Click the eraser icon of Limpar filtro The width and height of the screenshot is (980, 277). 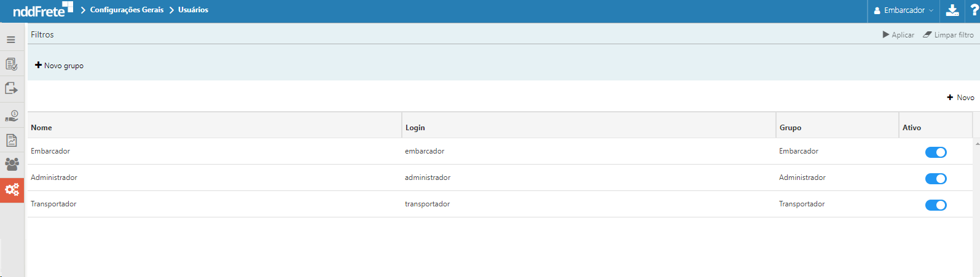[927, 35]
